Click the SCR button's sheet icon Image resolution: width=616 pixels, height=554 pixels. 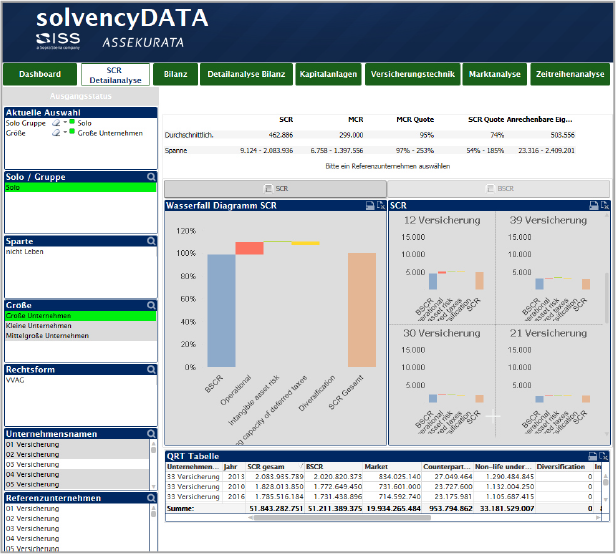tap(268, 189)
